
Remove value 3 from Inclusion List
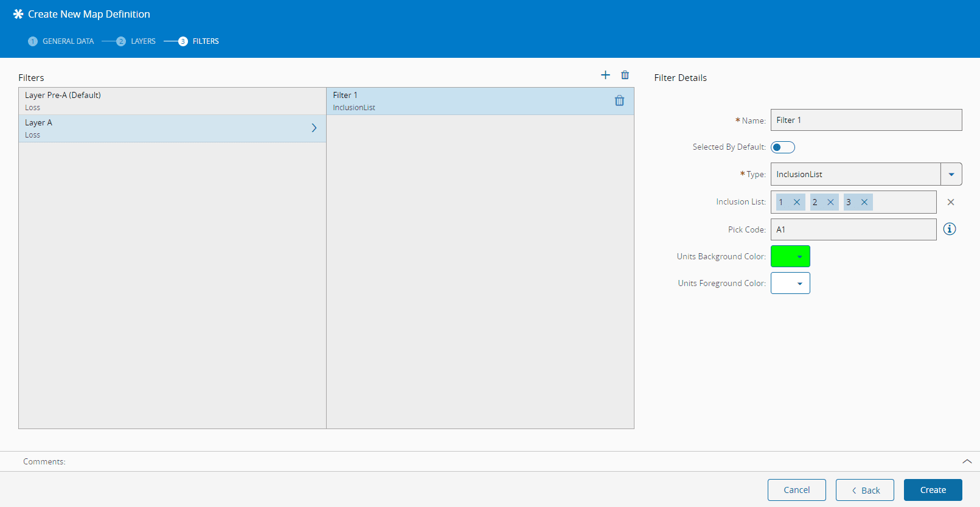(x=864, y=202)
